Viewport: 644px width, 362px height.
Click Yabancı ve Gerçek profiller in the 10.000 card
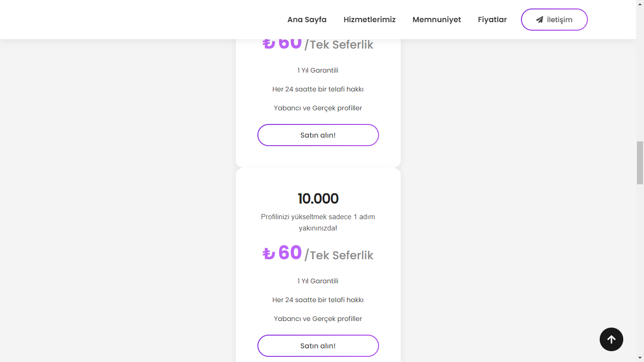pos(318,319)
